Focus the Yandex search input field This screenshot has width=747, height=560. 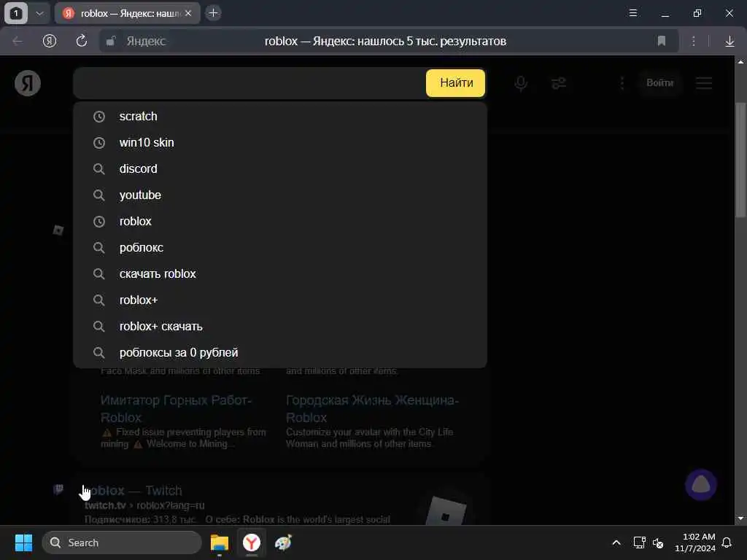pos(249,83)
